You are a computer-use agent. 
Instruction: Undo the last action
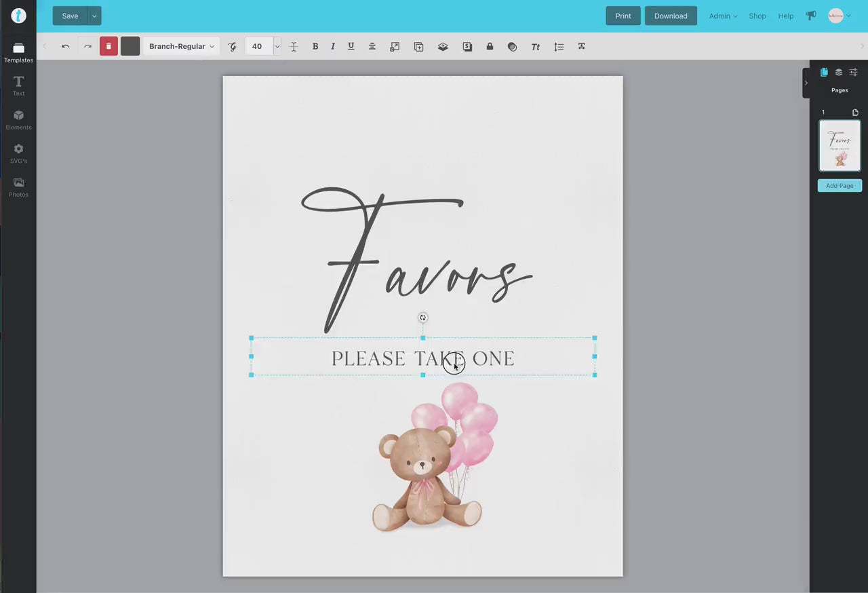pos(65,46)
